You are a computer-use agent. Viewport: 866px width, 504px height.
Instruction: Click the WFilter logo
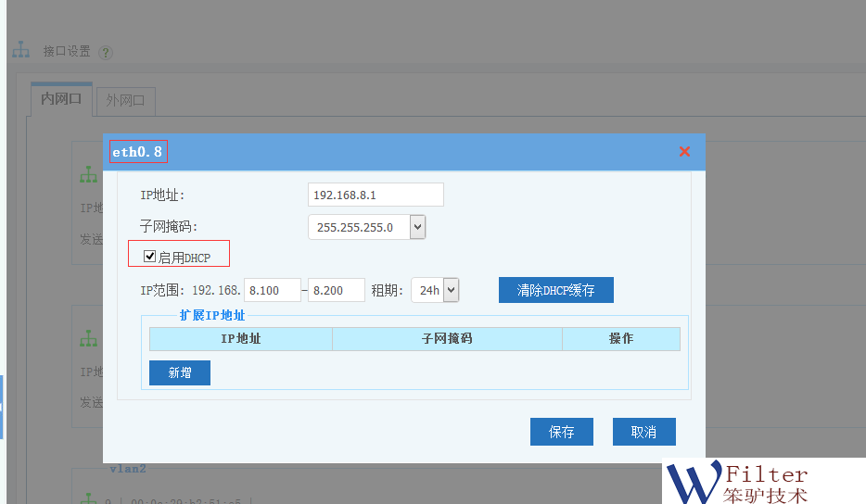(x=737, y=483)
